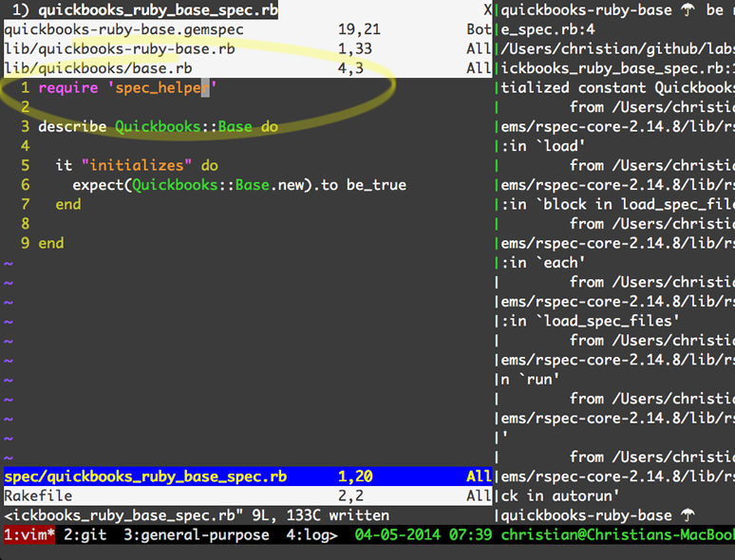Click the umbrella prompt icon at top right

pos(688,10)
